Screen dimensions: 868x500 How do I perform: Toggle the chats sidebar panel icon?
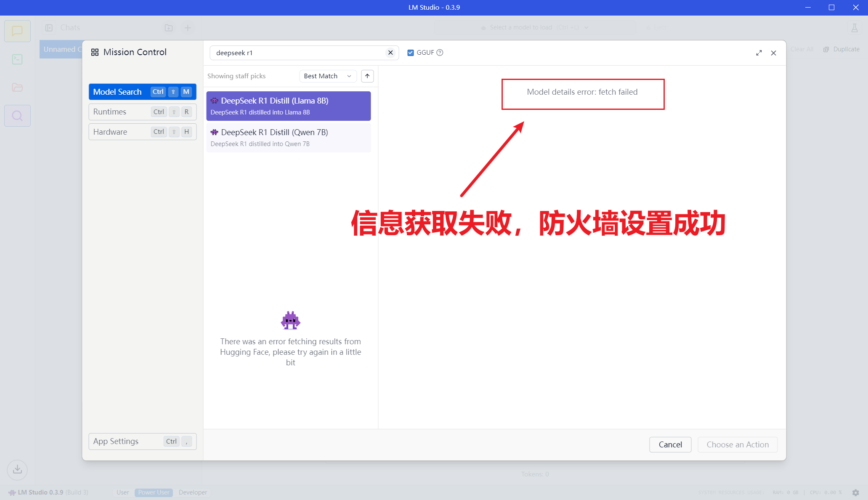49,28
